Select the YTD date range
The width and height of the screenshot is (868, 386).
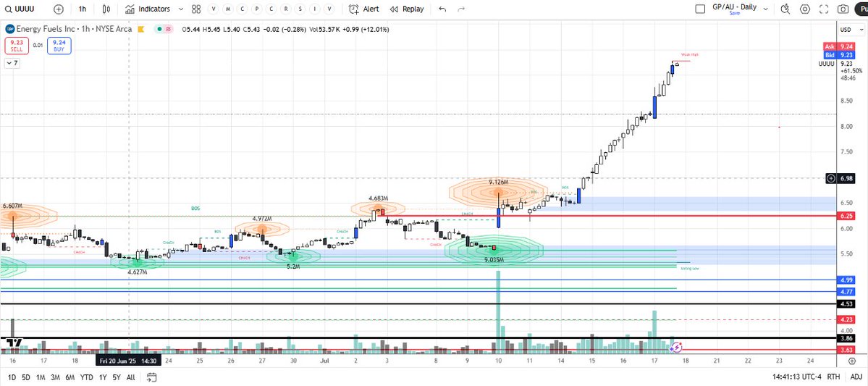point(86,377)
